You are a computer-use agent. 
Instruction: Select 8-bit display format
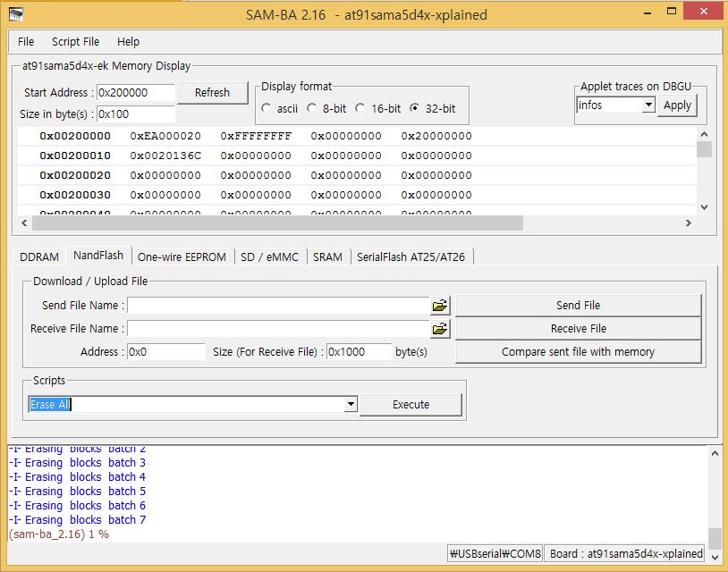(311, 108)
